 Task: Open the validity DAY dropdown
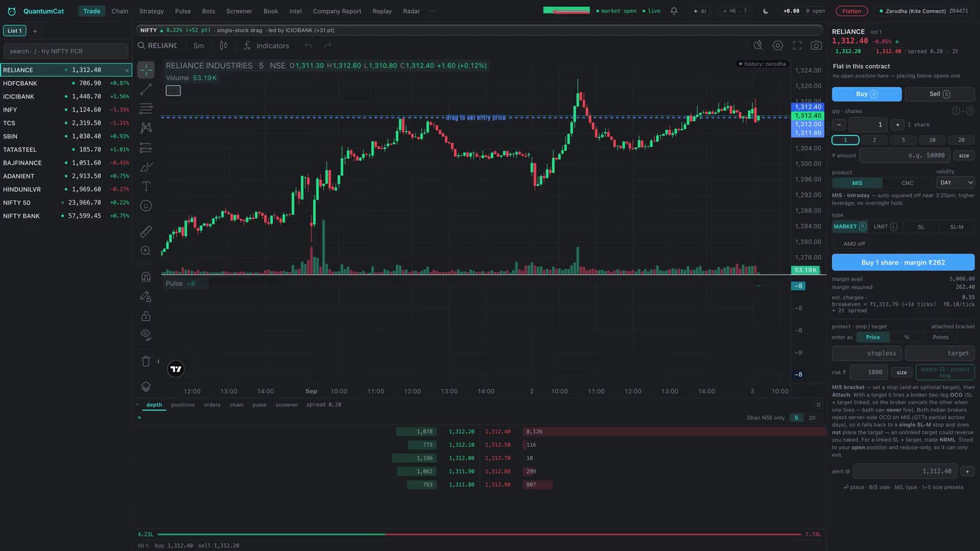coord(955,182)
